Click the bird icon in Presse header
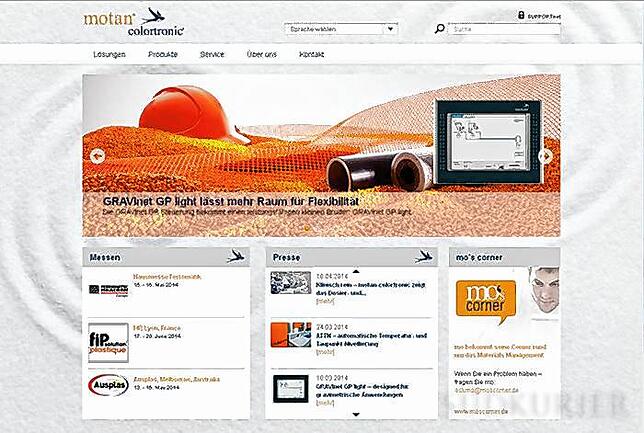 click(423, 257)
